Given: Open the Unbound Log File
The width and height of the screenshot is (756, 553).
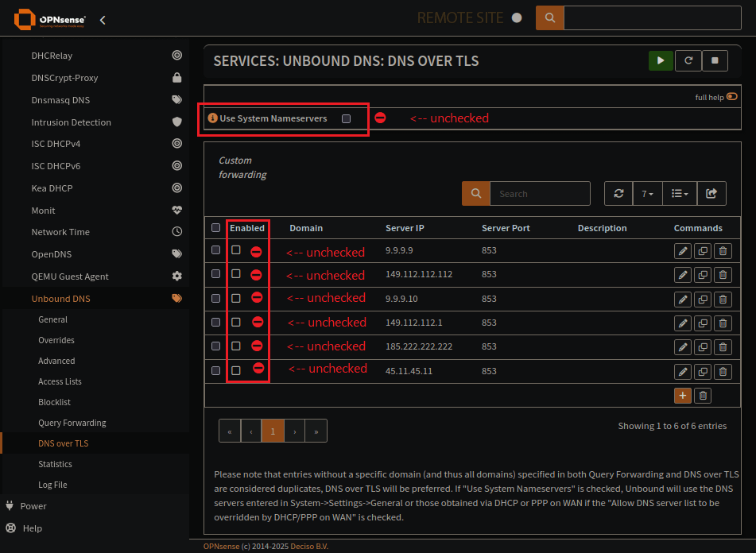Looking at the screenshot, I should [52, 485].
